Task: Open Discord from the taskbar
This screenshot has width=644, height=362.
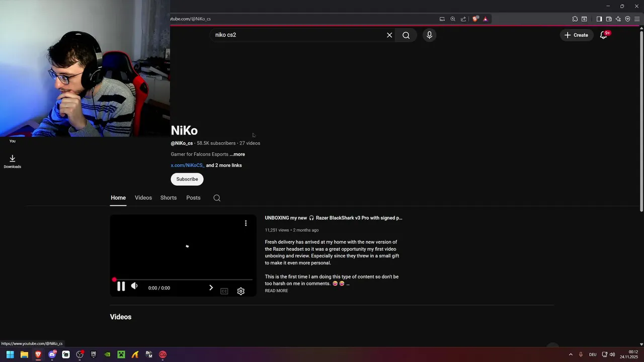Action: (x=52, y=354)
